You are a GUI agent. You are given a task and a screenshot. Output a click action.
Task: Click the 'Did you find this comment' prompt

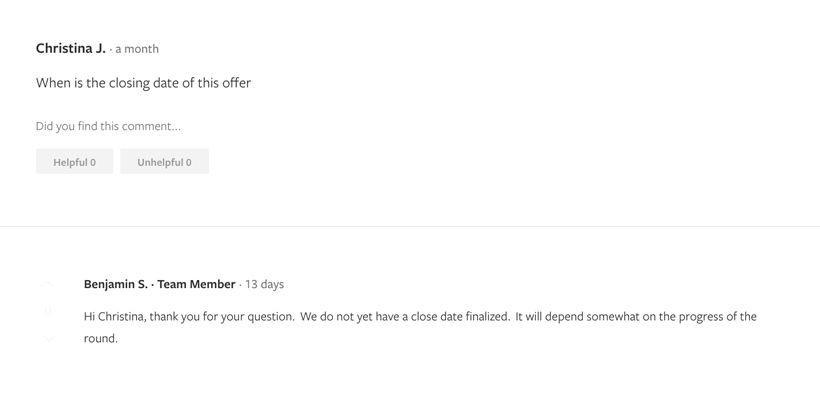coord(108,126)
